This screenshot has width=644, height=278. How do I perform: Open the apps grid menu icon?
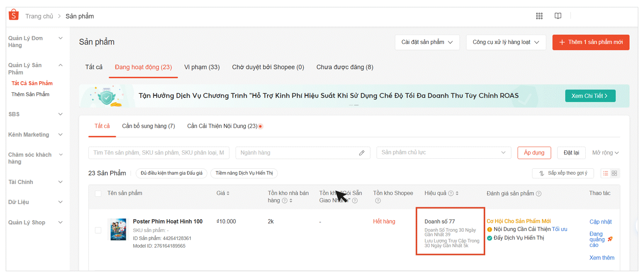tap(539, 16)
